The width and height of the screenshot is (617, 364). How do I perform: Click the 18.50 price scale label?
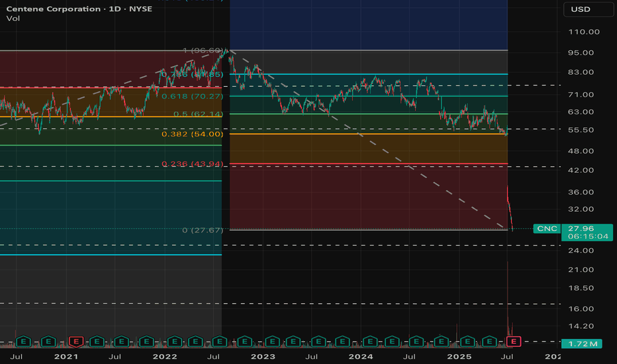click(x=581, y=289)
